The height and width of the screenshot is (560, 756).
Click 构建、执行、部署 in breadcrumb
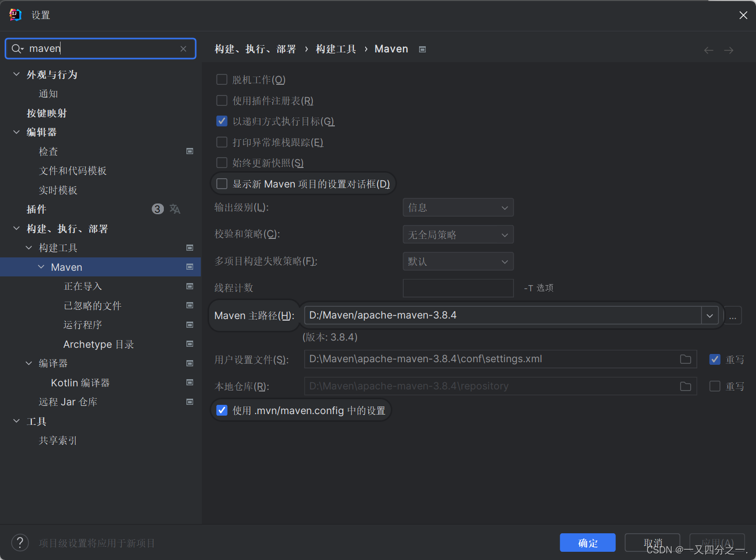(x=255, y=49)
